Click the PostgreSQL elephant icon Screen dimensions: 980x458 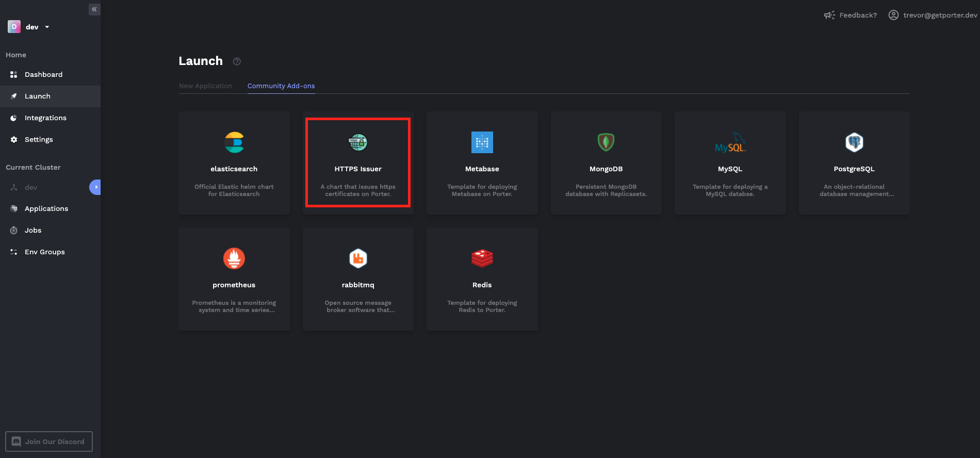coord(854,142)
